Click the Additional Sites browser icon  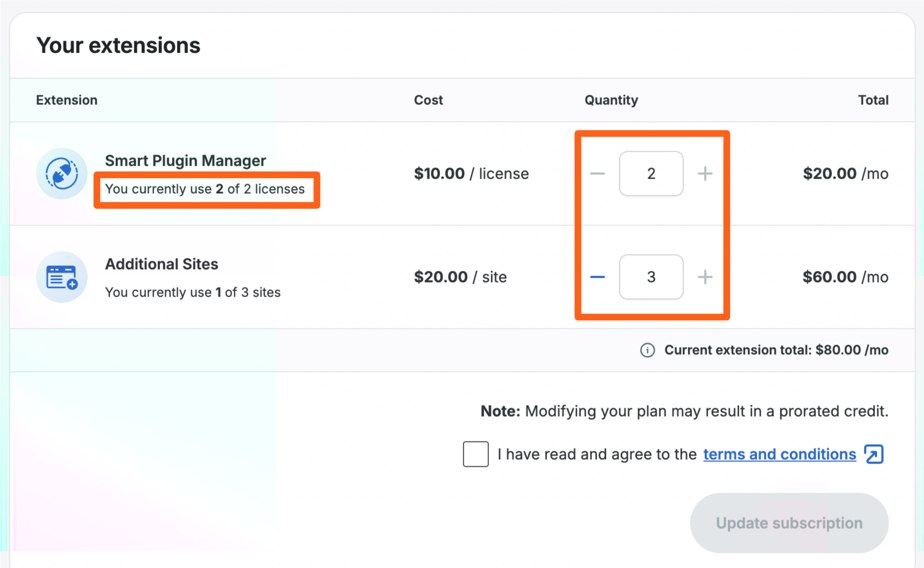[x=62, y=277]
